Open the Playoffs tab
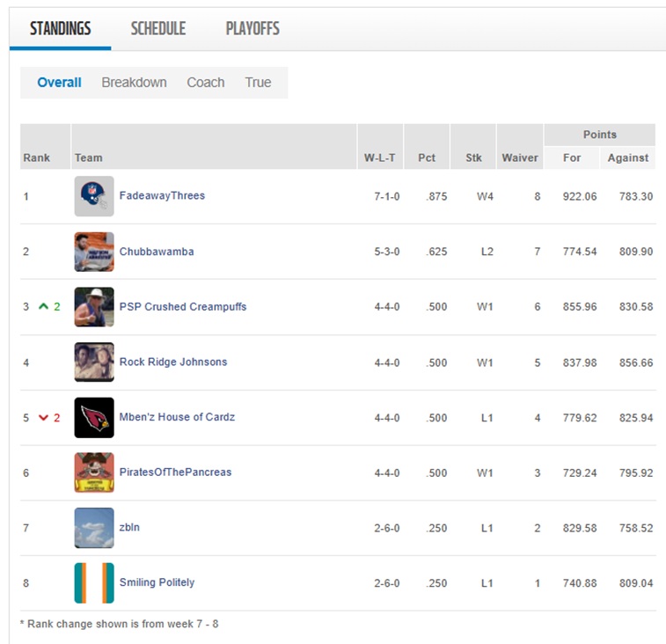This screenshot has width=666, height=644. 252,28
